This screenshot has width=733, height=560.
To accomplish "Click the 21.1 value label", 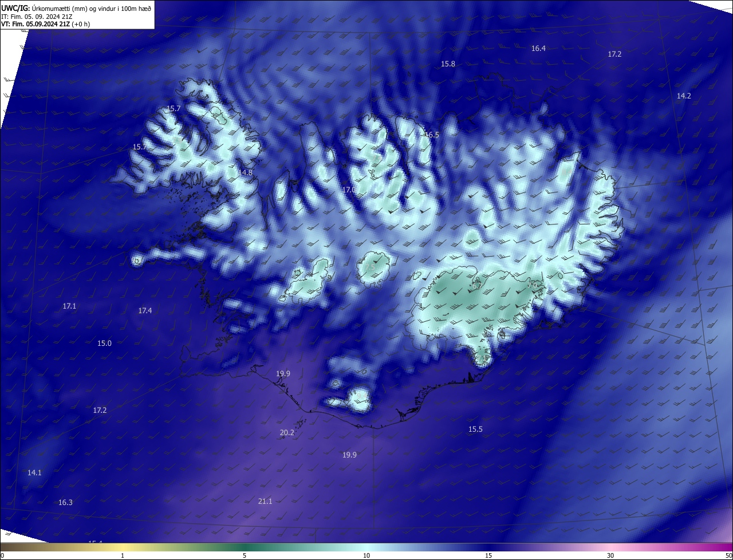I will pos(265,502).
